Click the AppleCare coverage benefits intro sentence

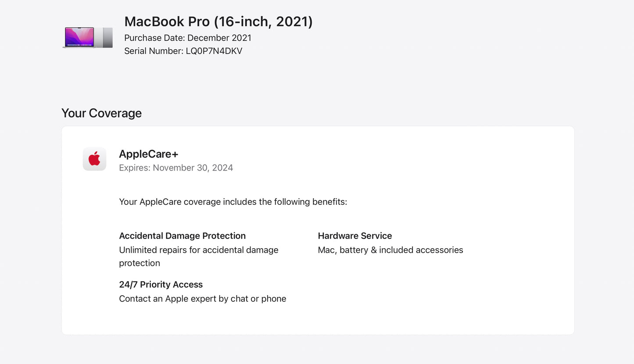point(233,202)
